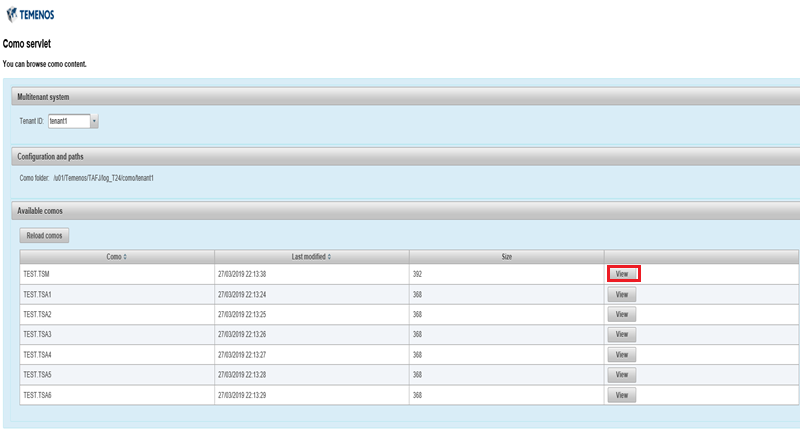View the TEST.TSA4 como
800x439 pixels.
(622, 354)
